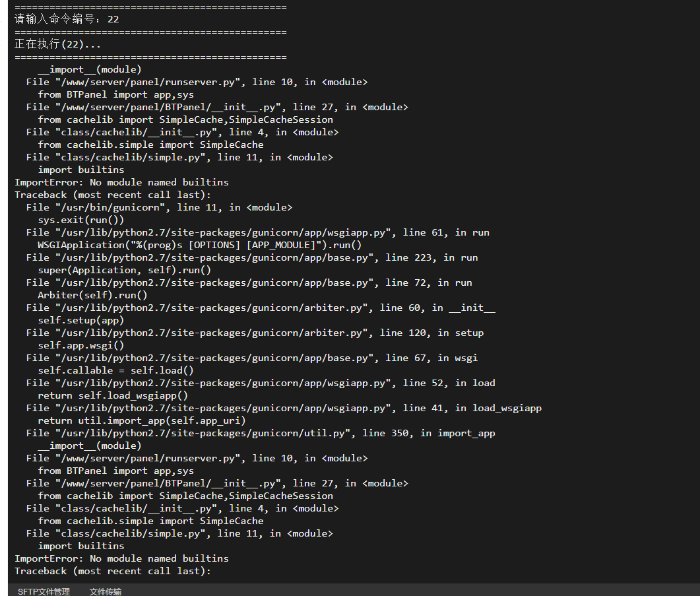Click the self.setup(app) code line
Viewport: 700px width, 596px height.
tap(80, 320)
